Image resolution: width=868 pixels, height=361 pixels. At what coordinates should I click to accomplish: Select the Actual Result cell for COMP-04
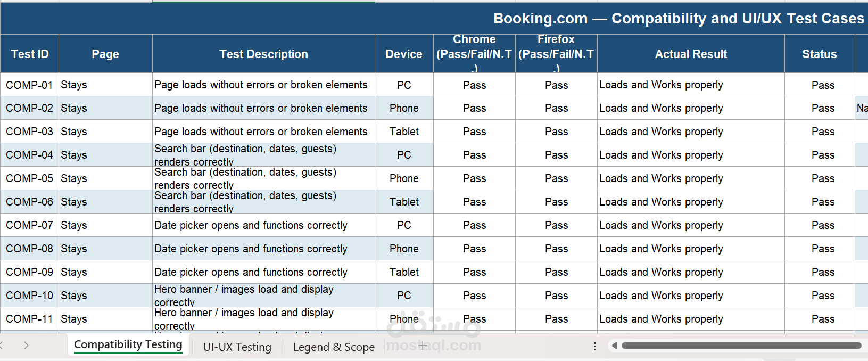[691, 155]
